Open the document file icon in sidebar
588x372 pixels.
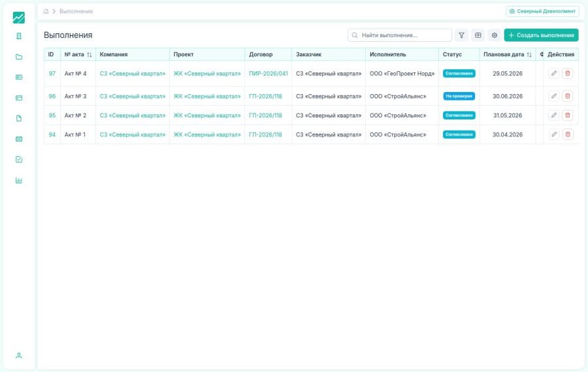(x=19, y=118)
